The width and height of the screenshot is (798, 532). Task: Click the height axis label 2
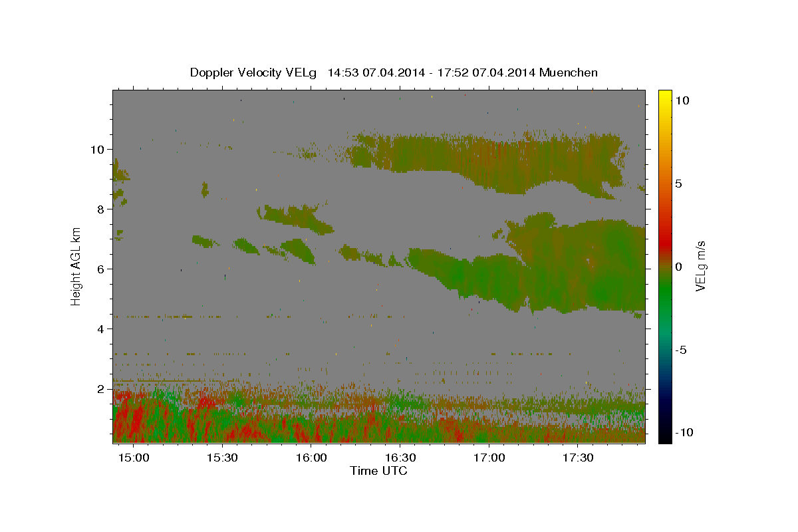101,389
